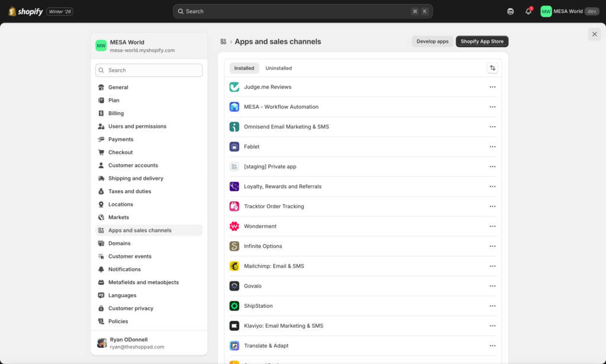Open more actions for Mailchimp
Viewport: 606px width, 364px height.
click(492, 266)
